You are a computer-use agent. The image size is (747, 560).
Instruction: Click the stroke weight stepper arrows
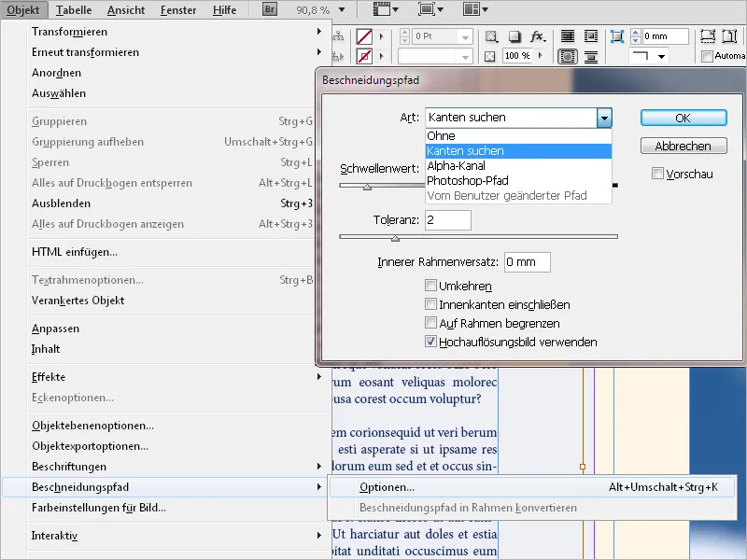[404, 36]
